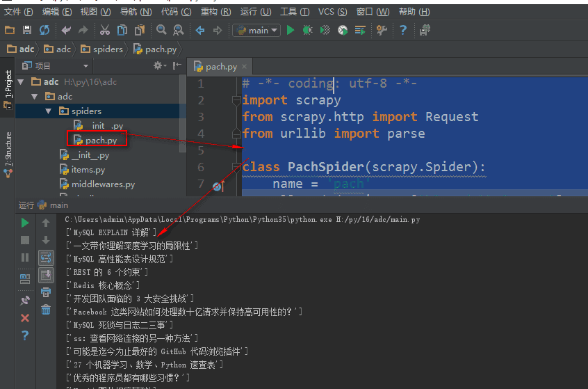Click the Open folder toolbar icon
Image resolution: width=588 pixels, height=389 pixels.
click(x=10, y=30)
